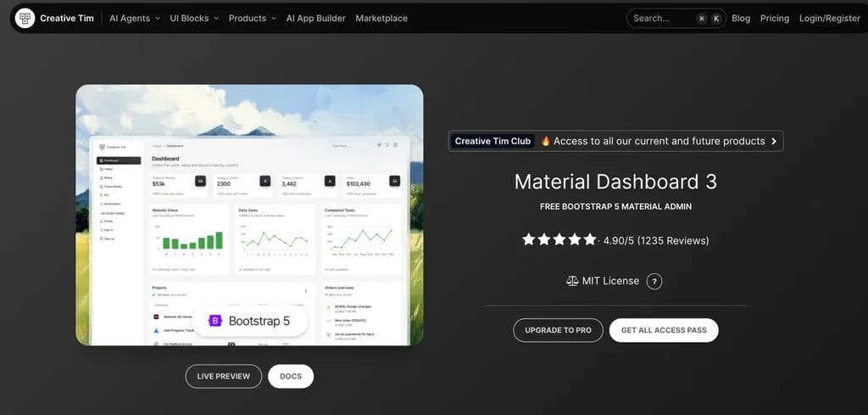Click the license help question mark icon
Screen dimensions: 868x415
tap(654, 282)
